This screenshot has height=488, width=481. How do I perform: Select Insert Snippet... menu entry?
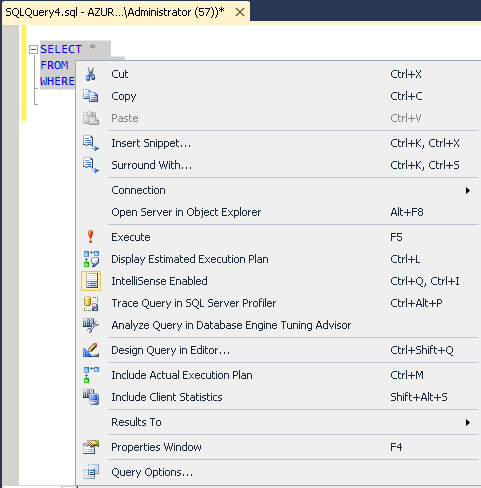coord(278,143)
